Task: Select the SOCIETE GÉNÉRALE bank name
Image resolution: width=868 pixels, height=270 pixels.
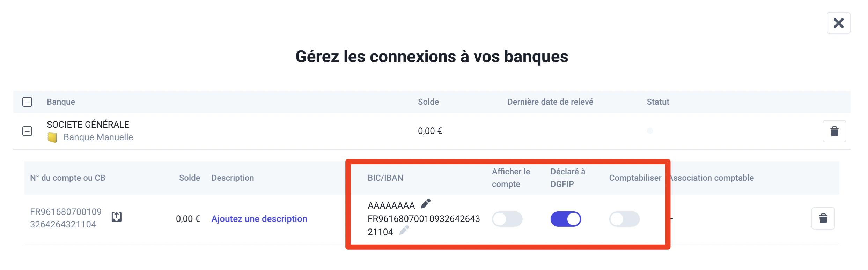Action: (x=88, y=125)
